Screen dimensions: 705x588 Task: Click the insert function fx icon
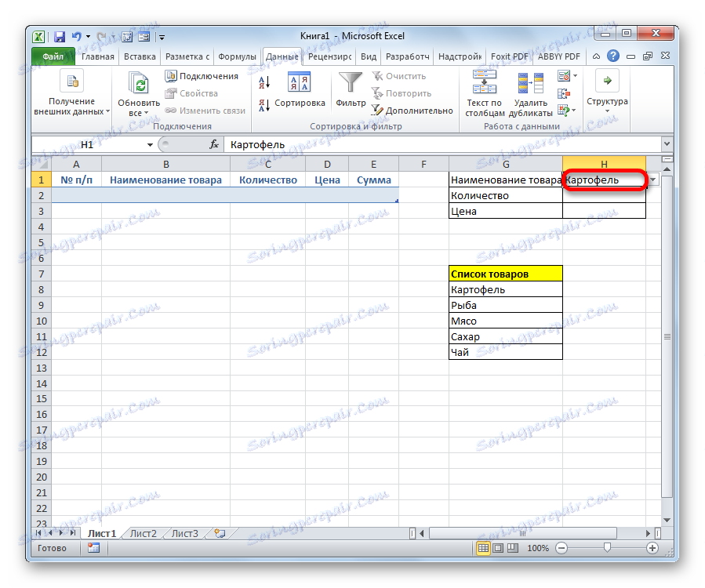pos(214,144)
